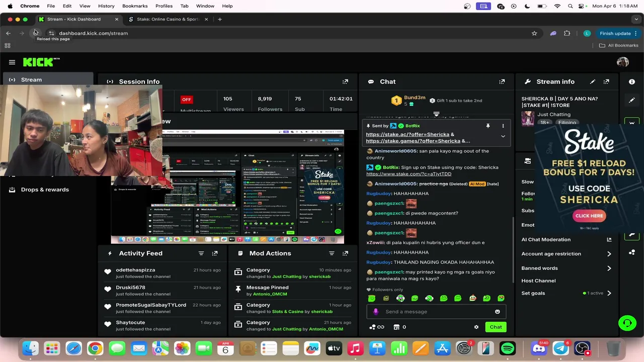
Task: Expand Account age restriction settings
Action: tap(609, 254)
